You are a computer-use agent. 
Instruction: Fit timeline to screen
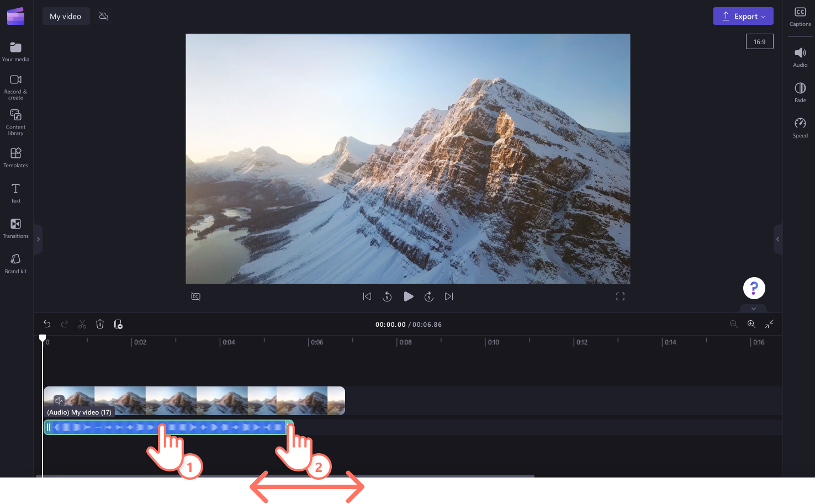point(769,324)
